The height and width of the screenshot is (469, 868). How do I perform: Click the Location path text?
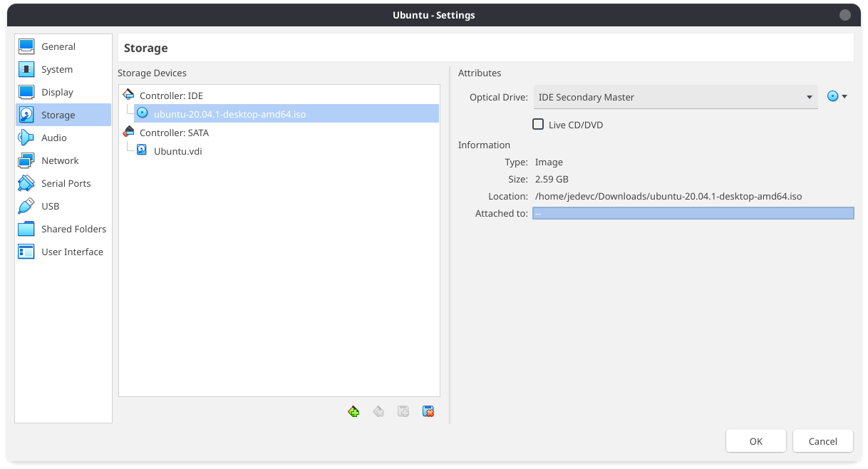[668, 196]
